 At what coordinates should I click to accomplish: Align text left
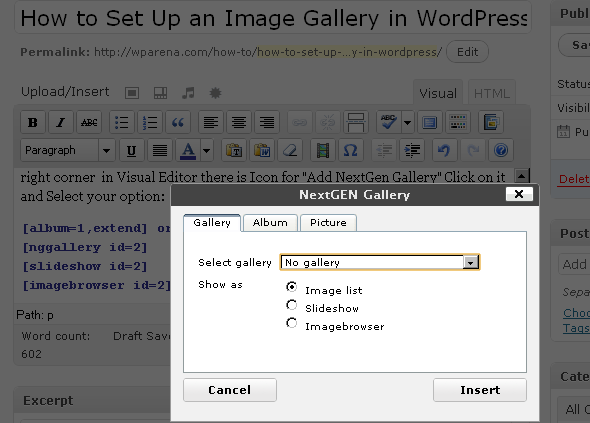[x=211, y=122]
